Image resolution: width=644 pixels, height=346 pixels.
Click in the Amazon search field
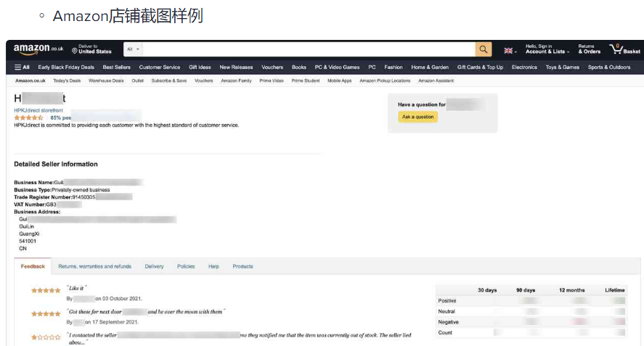tap(309, 49)
